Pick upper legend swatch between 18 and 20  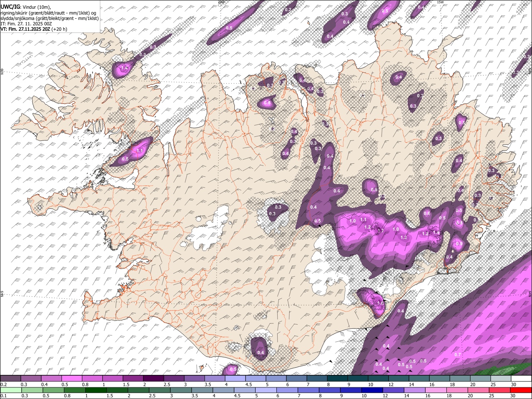(460, 379)
